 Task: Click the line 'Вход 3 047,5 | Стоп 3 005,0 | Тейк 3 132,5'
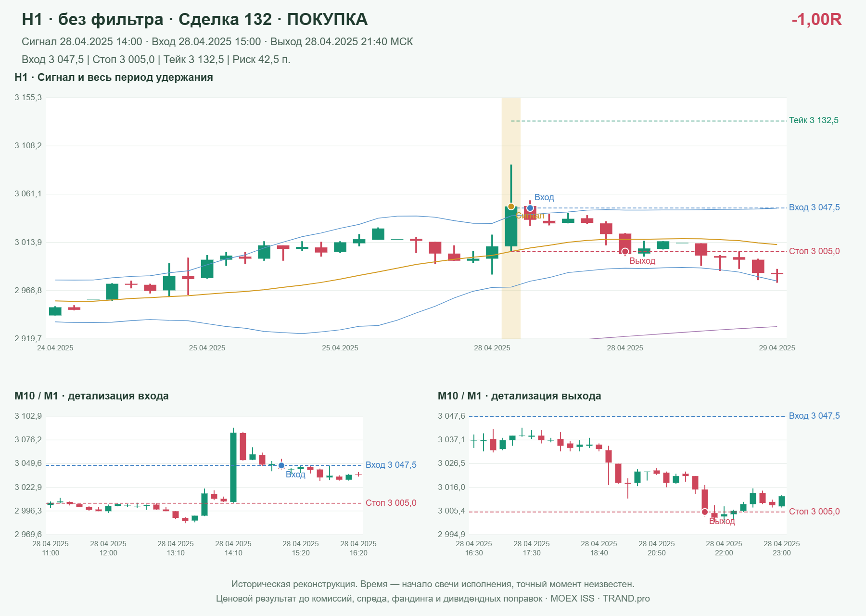pos(156,60)
